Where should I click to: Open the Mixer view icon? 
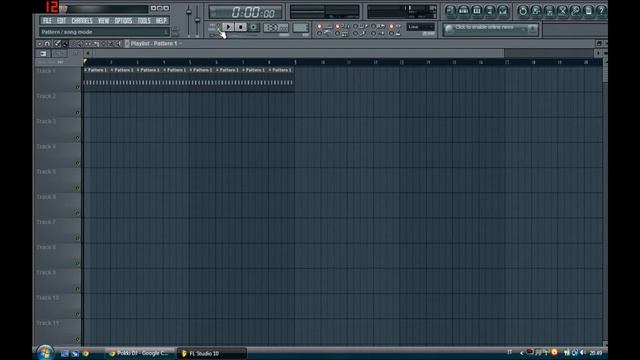click(502, 11)
